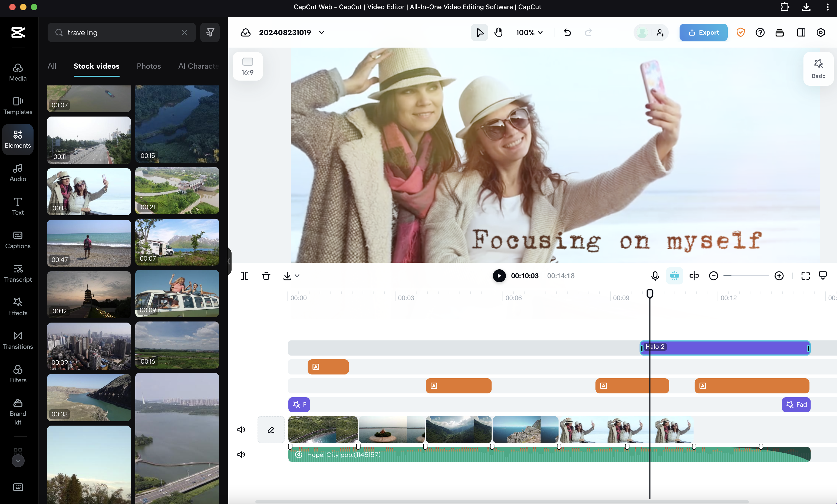Click the undo arrow

tap(567, 33)
